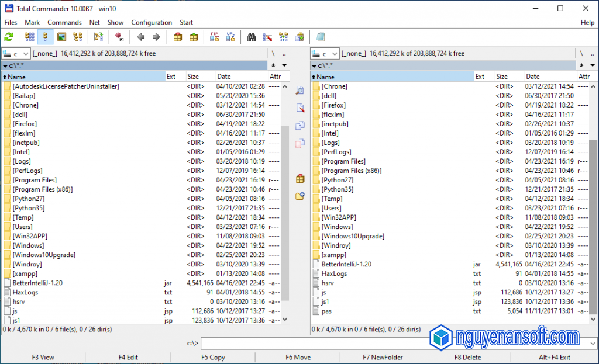599x364 pixels.
Task: Open the Help menu
Action: click(x=587, y=23)
